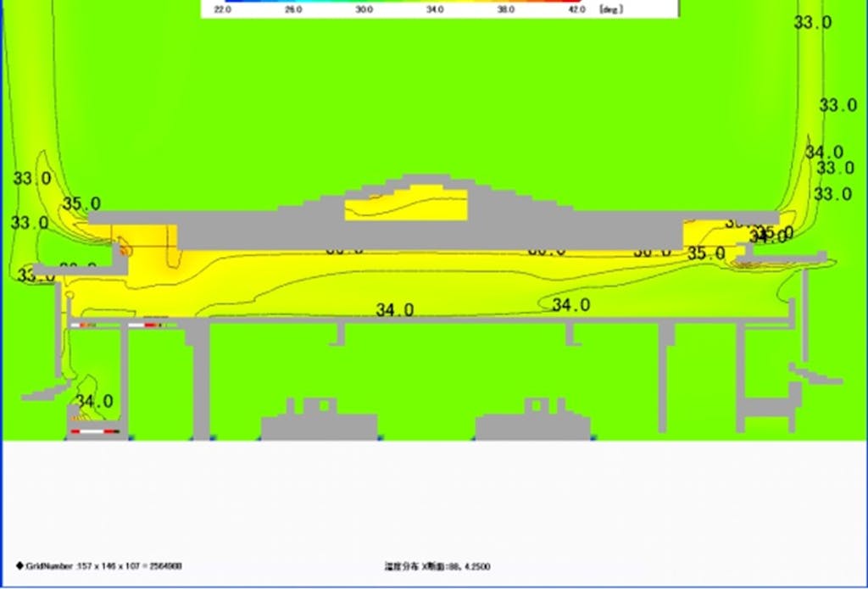Click the 33.0 contour label in top-right corner

point(812,23)
